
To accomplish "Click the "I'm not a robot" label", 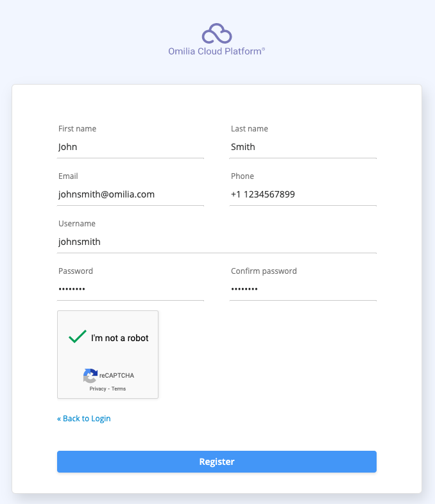I will [120, 338].
